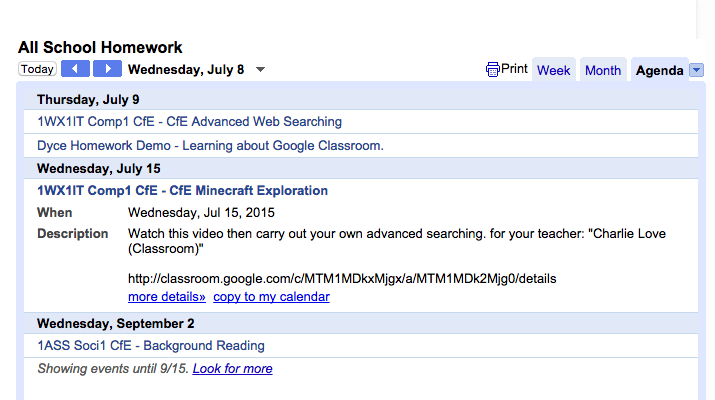Image resolution: width=715 pixels, height=400 pixels.
Task: Click 'Look for more' link
Action: pos(232,369)
